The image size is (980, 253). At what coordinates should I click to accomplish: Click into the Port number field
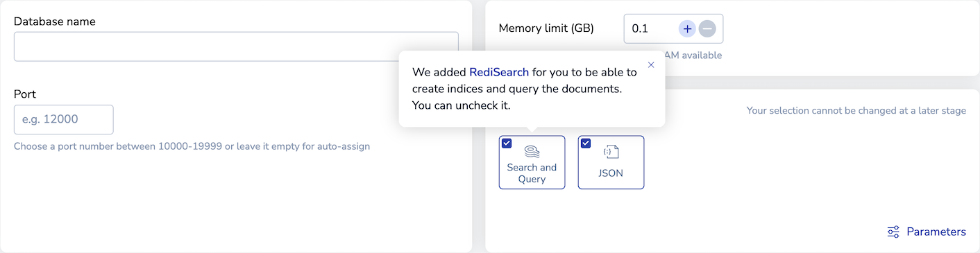point(64,119)
